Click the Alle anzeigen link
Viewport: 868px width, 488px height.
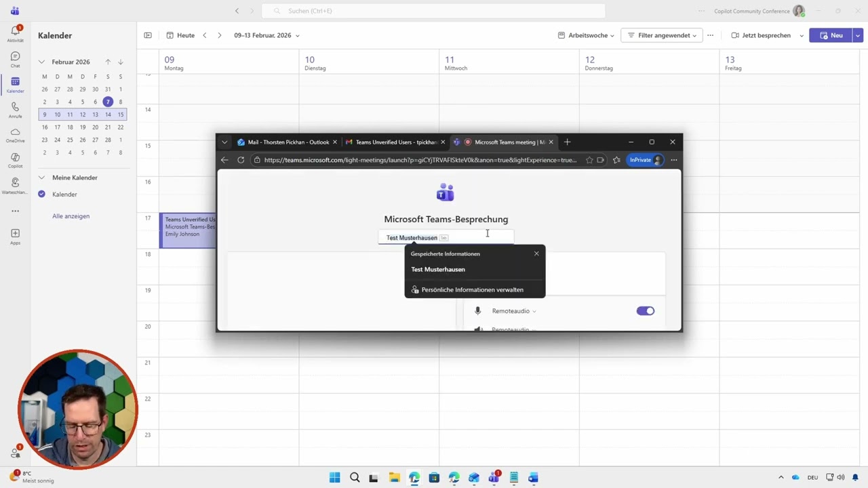(x=71, y=216)
